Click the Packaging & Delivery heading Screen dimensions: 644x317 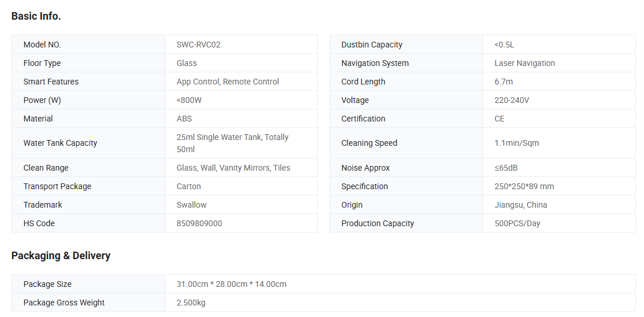61,256
